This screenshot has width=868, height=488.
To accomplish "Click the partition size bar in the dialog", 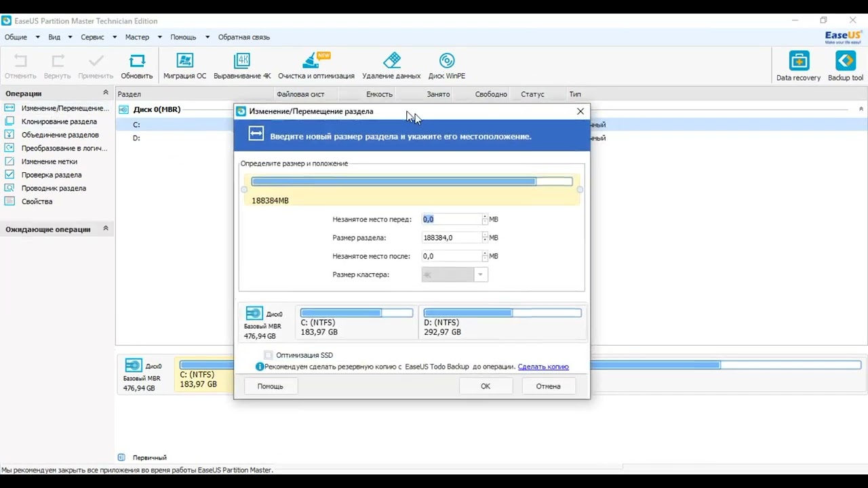I will pyautogui.click(x=412, y=182).
